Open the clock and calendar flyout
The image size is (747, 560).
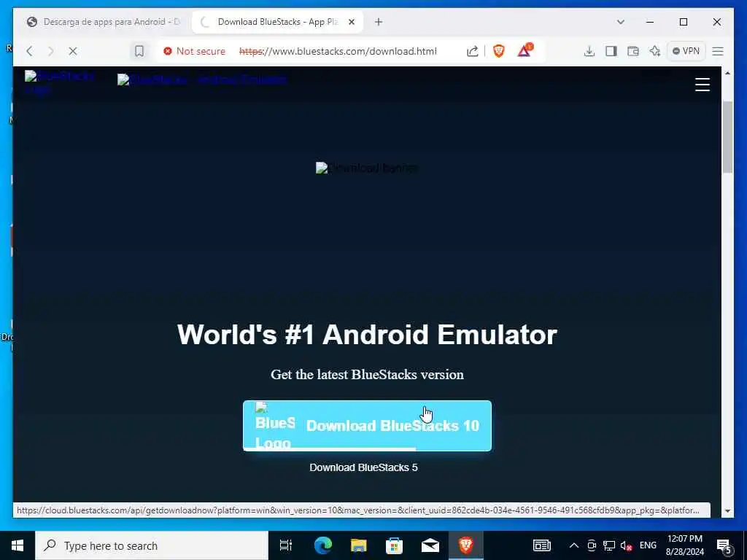coord(684,545)
